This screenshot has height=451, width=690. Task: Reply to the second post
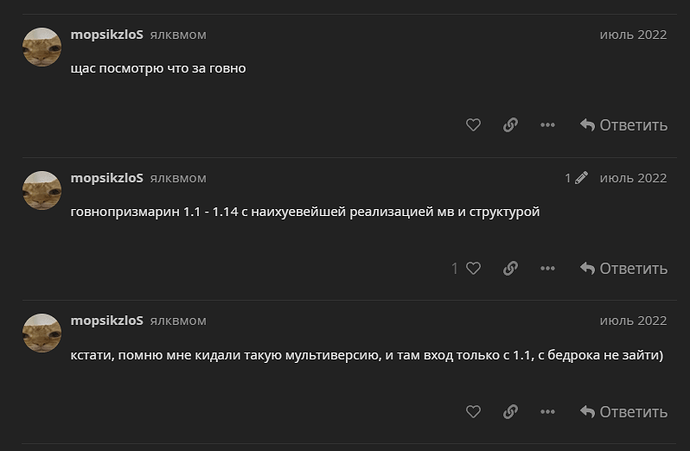pyautogui.click(x=624, y=268)
